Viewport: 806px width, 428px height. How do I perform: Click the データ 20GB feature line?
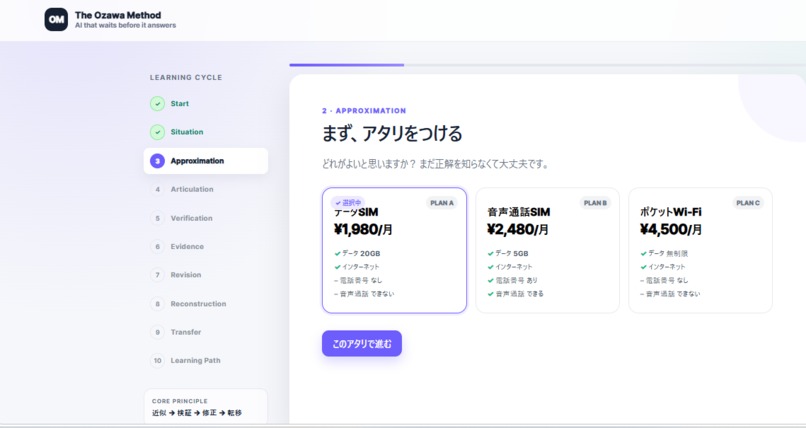(357, 253)
